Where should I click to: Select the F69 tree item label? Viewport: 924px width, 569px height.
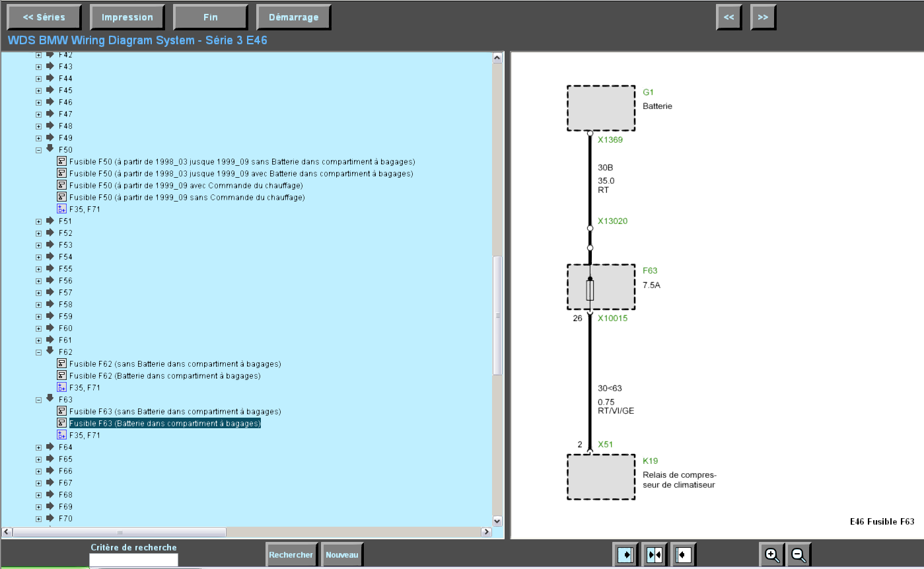click(x=65, y=507)
